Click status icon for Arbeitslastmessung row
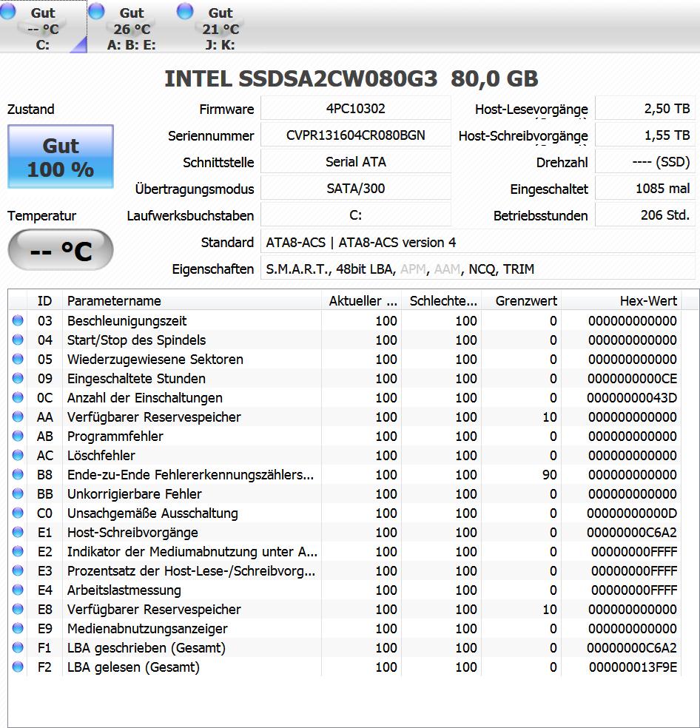Screen dimensions: 700x728 pyautogui.click(x=18, y=590)
